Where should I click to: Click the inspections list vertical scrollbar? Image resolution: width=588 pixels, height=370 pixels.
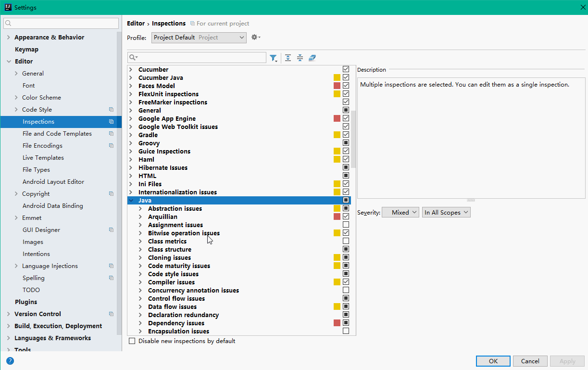(x=353, y=140)
